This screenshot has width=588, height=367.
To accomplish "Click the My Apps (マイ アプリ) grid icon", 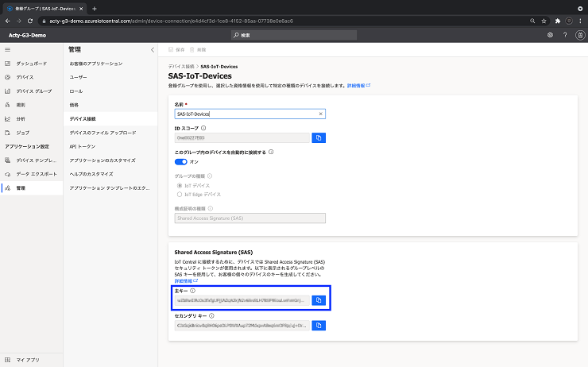I will (7, 360).
